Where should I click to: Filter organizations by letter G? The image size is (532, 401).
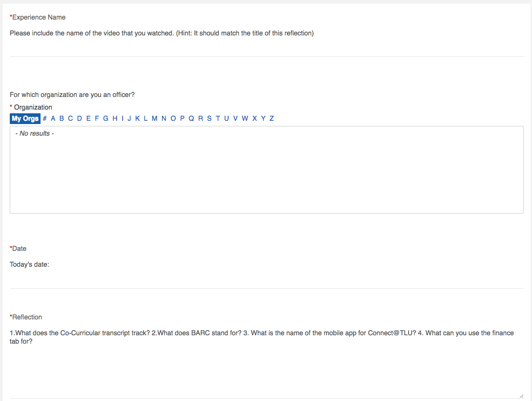pos(106,118)
